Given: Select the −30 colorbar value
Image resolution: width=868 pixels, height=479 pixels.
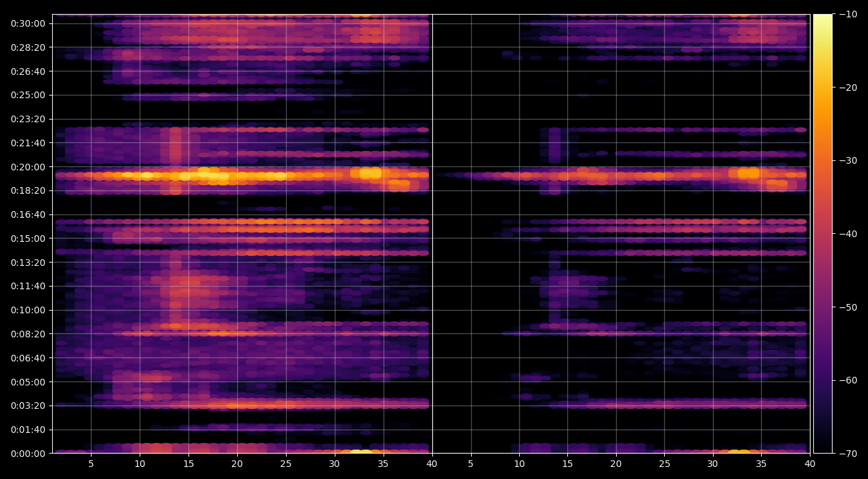Looking at the screenshot, I should [x=849, y=160].
